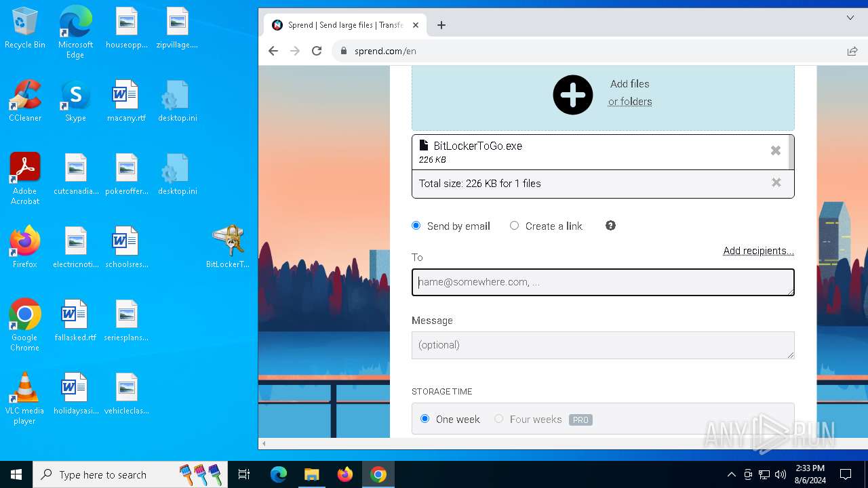The image size is (868, 488).
Task: Click the Add files text
Action: 630,84
